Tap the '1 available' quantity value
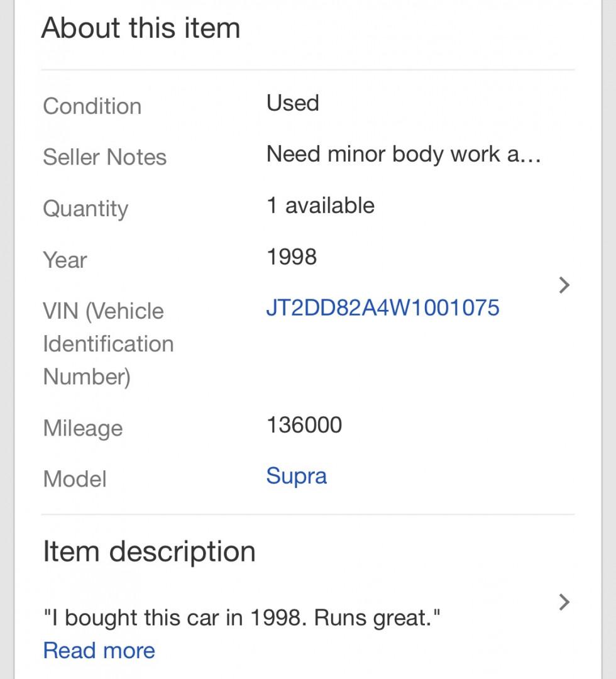Viewport: 616px width, 679px height. (x=320, y=206)
